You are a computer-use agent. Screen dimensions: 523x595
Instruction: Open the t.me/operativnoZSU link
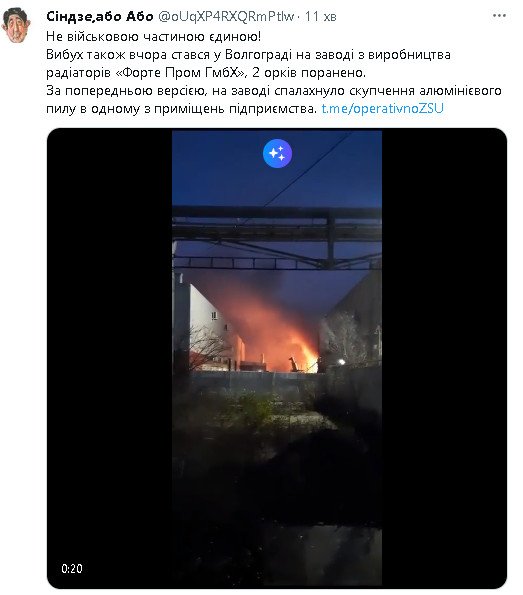[x=383, y=109]
